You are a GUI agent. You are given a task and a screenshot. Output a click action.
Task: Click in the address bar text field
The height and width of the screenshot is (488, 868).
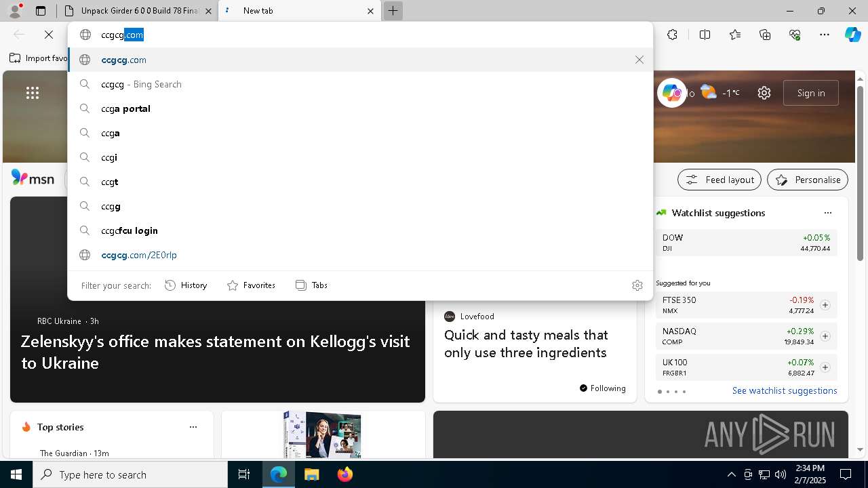click(x=360, y=35)
